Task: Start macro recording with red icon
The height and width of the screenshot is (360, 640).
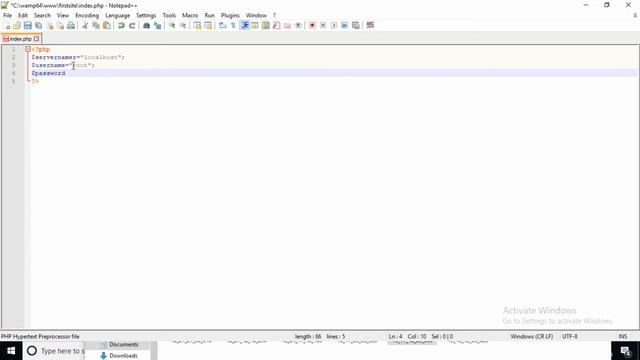Action: [312, 25]
